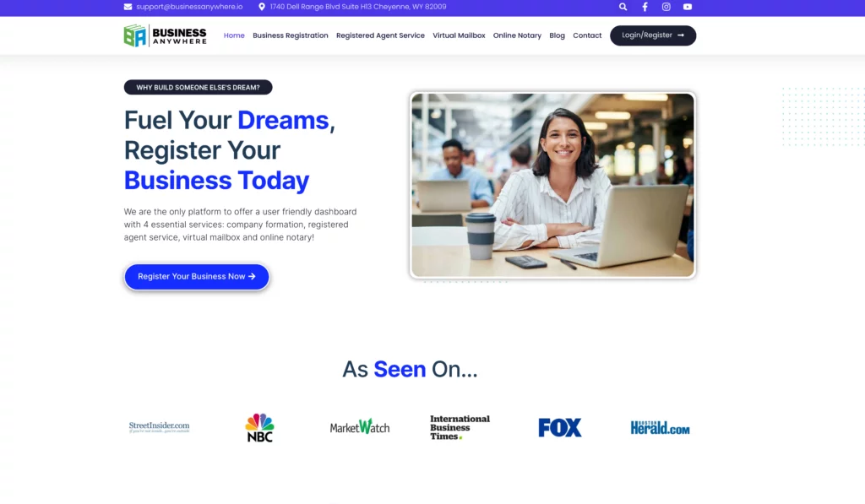Open the Registered Agent Service page
This screenshot has width=865, height=504.
pos(380,35)
